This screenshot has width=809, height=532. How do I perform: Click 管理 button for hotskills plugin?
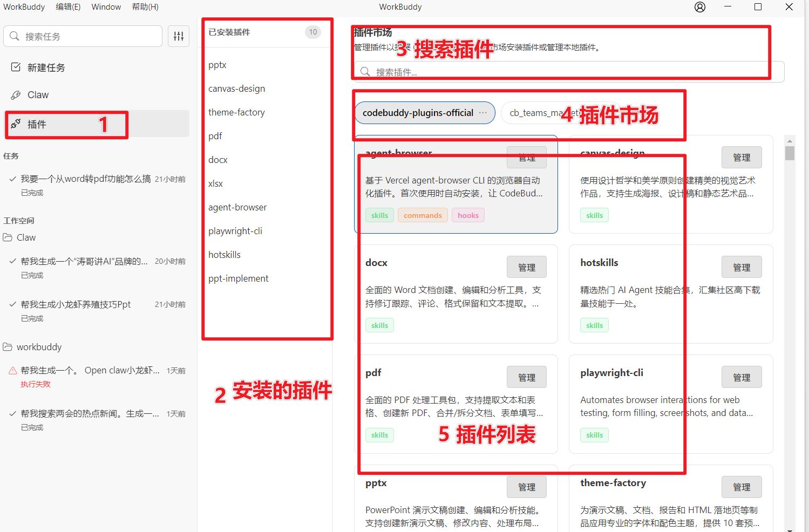coord(742,267)
